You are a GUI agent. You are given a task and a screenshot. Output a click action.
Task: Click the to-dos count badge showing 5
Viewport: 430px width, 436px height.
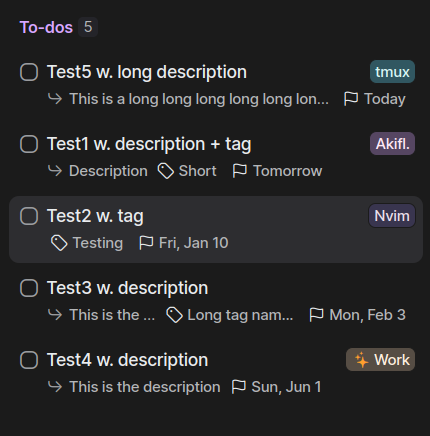point(88,27)
